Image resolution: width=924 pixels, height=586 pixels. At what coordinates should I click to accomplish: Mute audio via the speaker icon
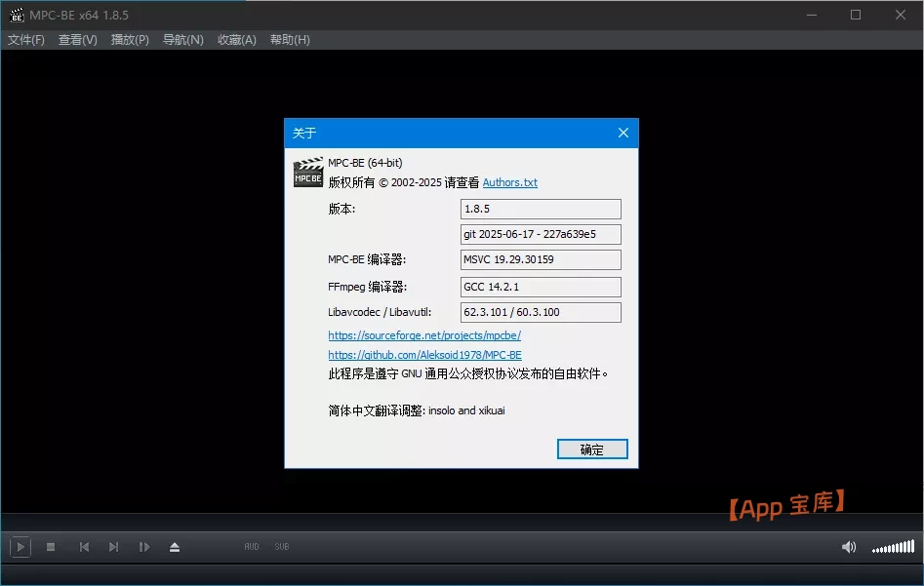pyautogui.click(x=848, y=547)
